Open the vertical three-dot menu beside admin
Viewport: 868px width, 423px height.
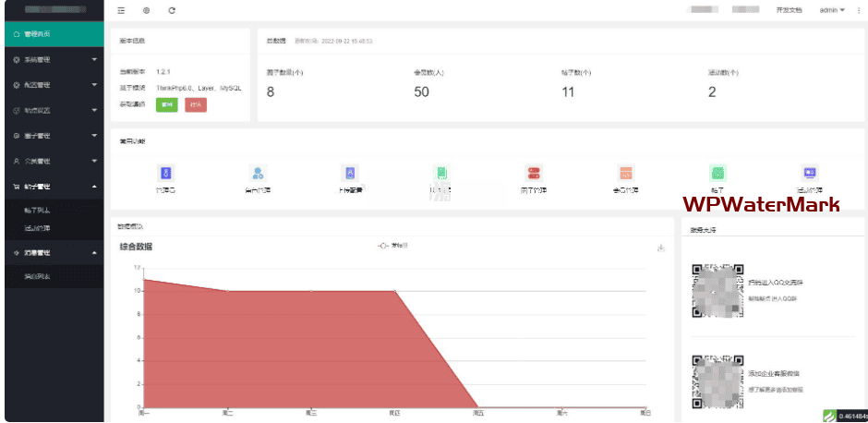(x=859, y=10)
